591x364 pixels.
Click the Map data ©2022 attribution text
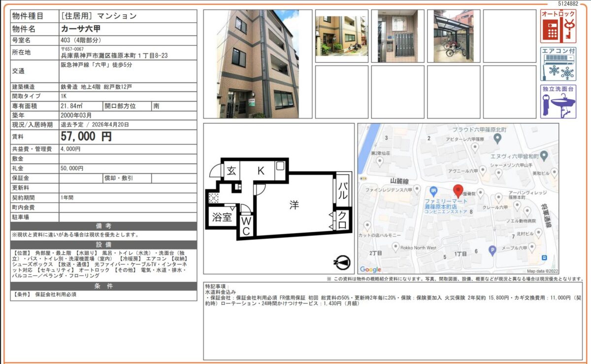[x=542, y=271]
